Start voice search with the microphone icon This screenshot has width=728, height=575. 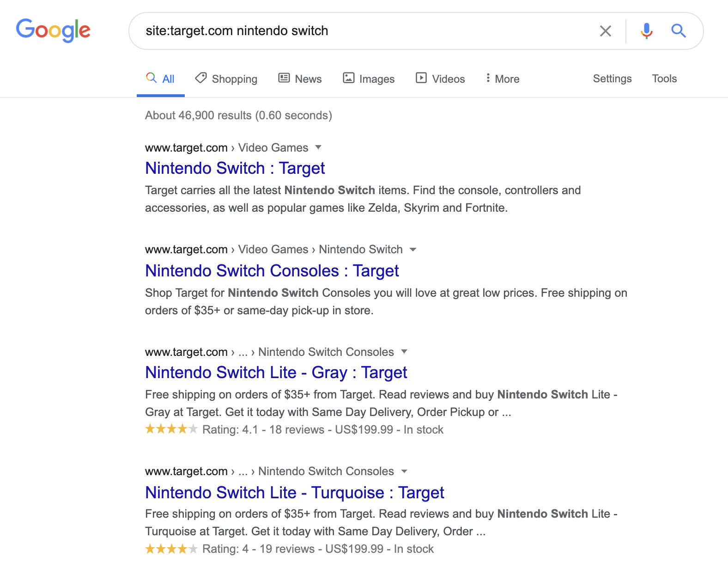646,31
